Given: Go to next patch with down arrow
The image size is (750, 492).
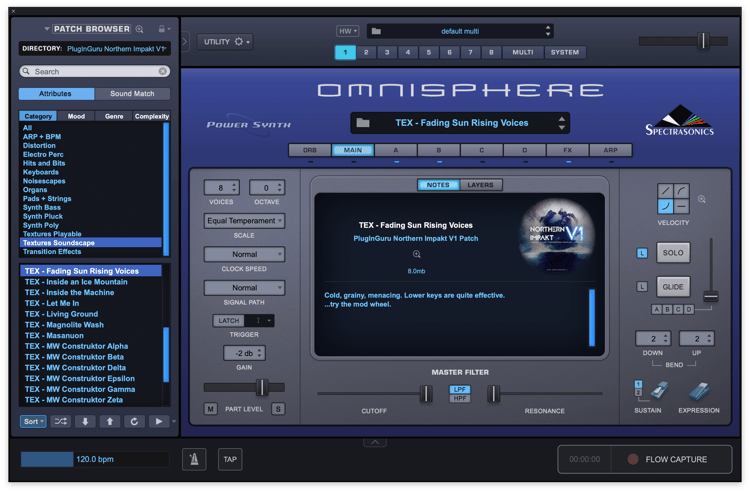Looking at the screenshot, I should (85, 421).
